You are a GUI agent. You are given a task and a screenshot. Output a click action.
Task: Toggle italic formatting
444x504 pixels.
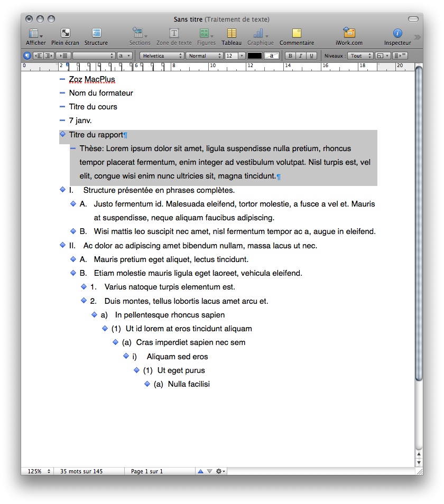click(x=301, y=55)
